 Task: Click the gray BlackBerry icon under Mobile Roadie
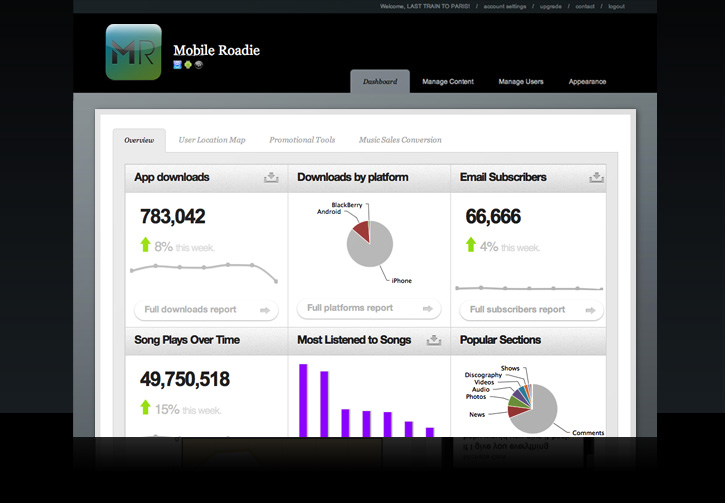tap(199, 65)
